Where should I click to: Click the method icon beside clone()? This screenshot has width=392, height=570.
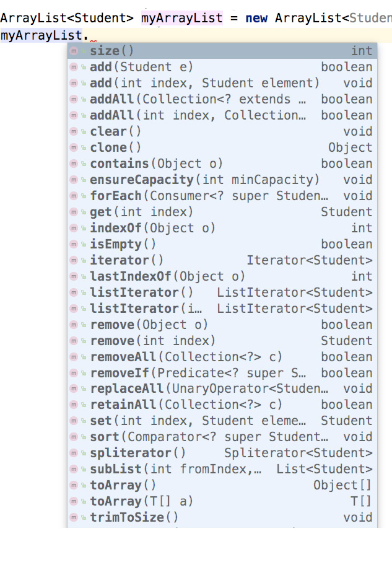[74, 147]
